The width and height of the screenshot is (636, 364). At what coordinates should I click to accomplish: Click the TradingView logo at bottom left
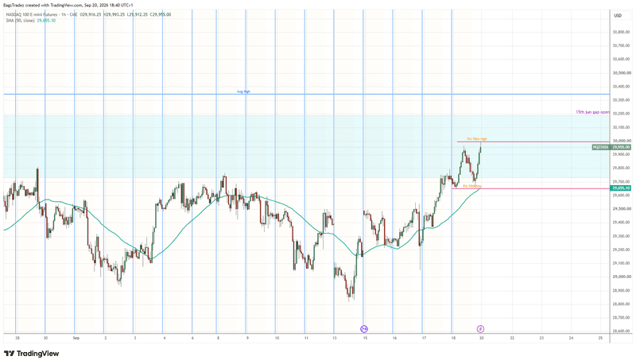32,354
